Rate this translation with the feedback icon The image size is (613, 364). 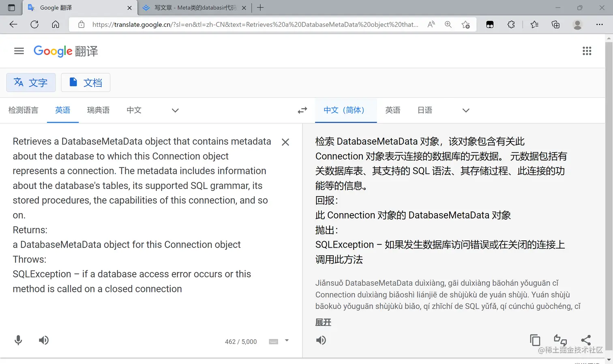pos(560,340)
